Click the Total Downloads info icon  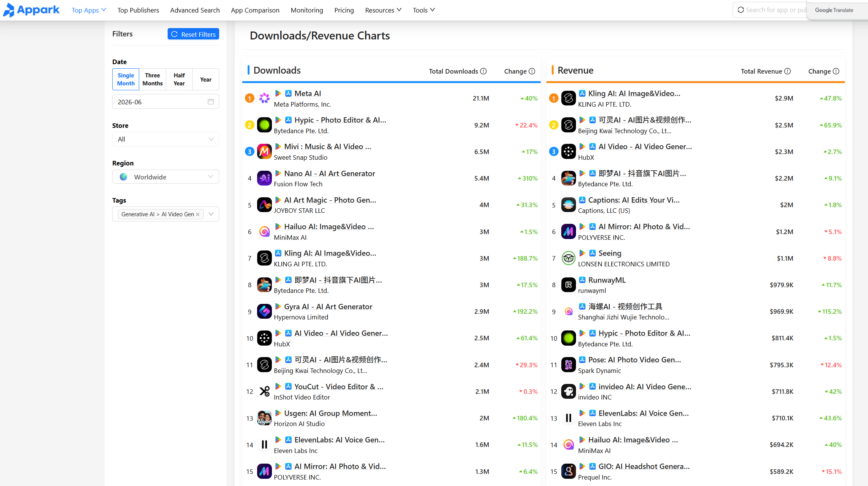pos(483,71)
